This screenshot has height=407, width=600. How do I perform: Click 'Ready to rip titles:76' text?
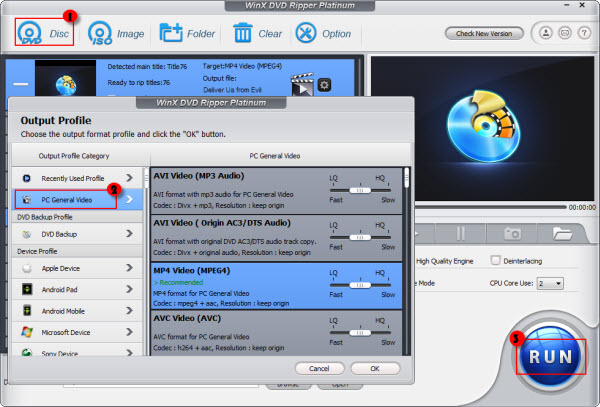(x=139, y=83)
